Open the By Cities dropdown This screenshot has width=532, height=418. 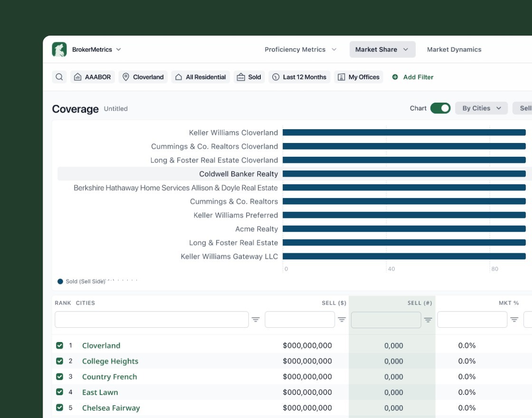(481, 108)
